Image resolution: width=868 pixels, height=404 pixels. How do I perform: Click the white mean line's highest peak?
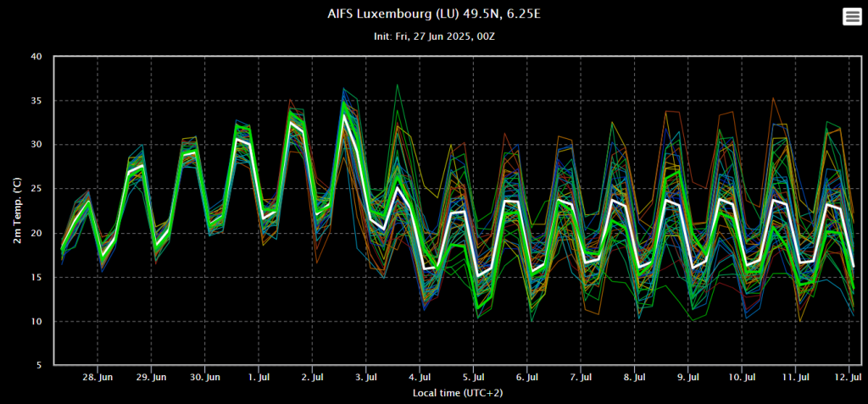(x=344, y=113)
